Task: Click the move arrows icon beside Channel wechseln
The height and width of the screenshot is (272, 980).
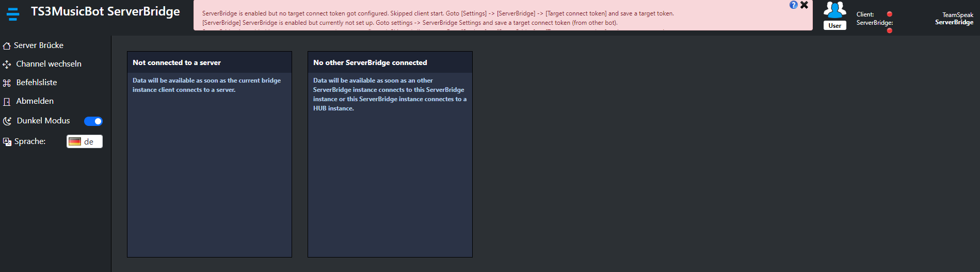Action: (x=7, y=65)
